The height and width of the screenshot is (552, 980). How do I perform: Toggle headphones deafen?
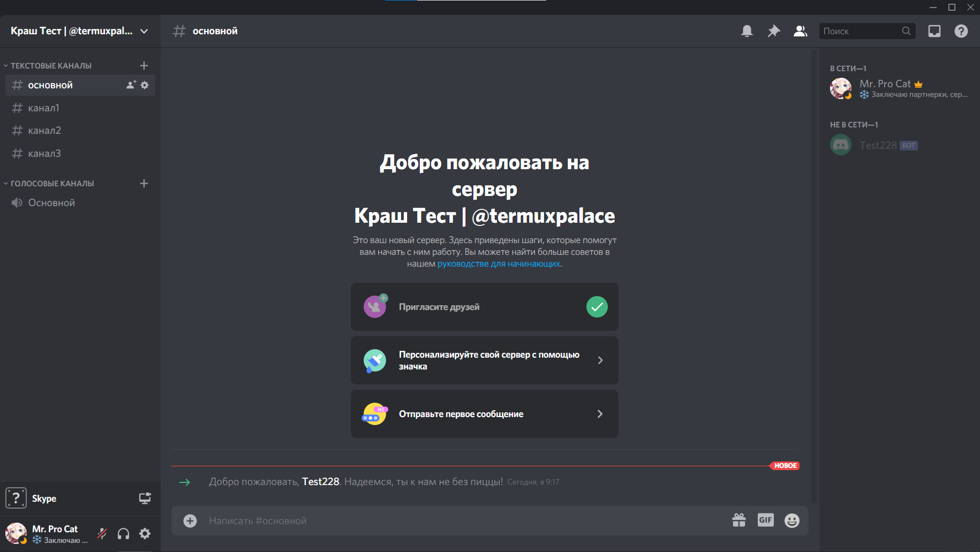[123, 533]
